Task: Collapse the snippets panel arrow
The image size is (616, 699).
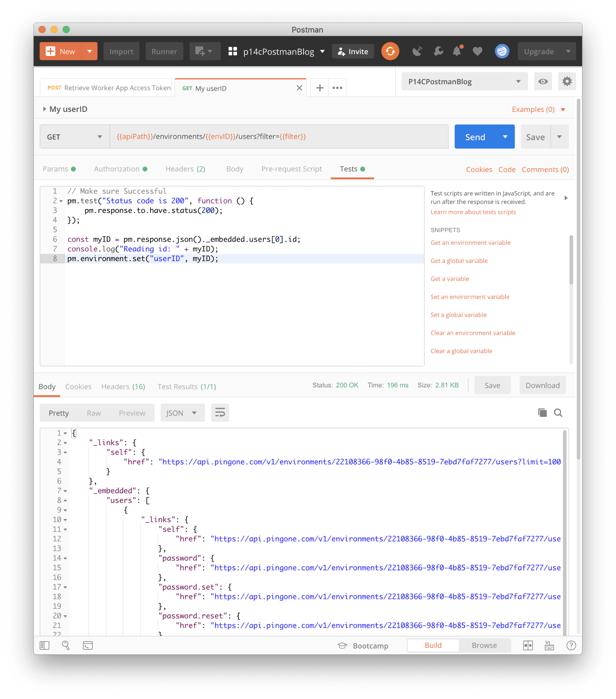Action: point(566,198)
